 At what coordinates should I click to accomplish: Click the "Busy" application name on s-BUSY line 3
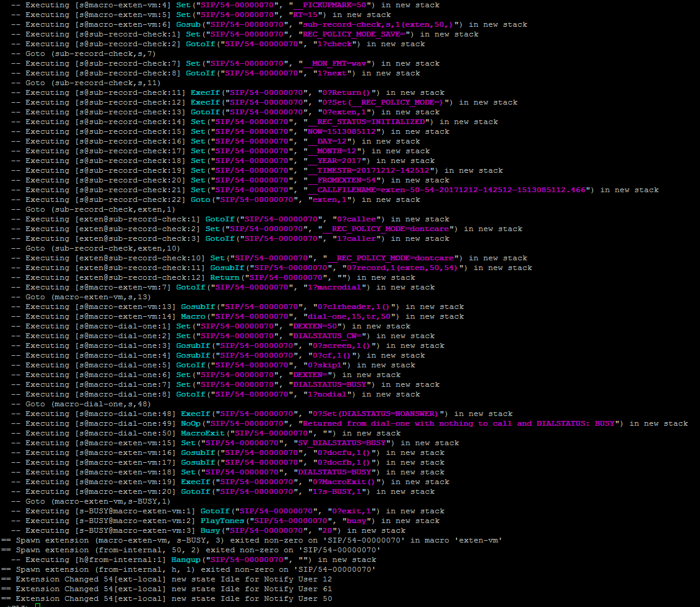[210, 531]
